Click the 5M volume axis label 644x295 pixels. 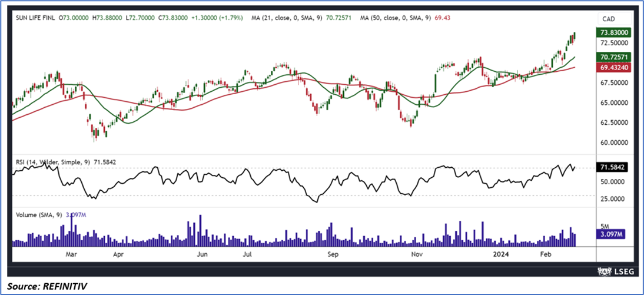coord(605,226)
